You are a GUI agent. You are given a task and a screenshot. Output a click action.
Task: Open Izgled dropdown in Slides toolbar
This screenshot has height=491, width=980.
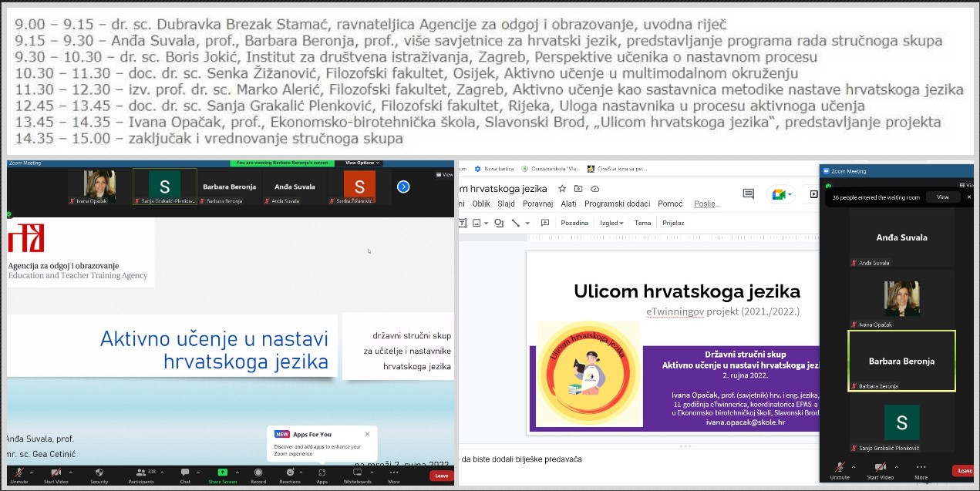(x=612, y=223)
